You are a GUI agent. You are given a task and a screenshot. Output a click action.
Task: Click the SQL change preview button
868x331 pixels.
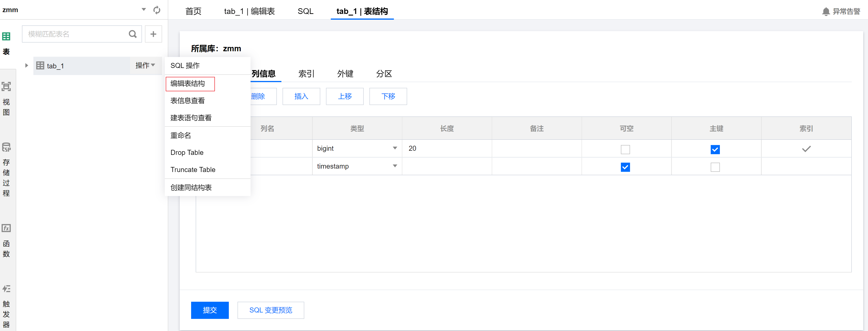(x=271, y=310)
